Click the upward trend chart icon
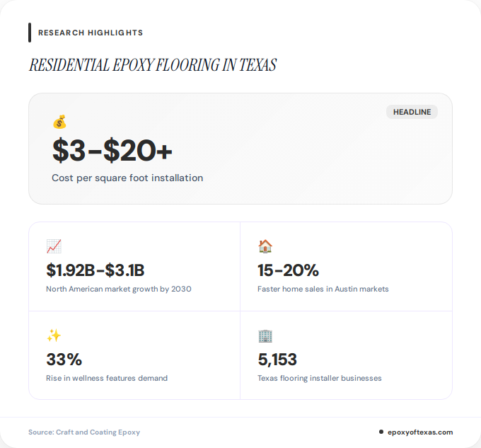 (54, 246)
